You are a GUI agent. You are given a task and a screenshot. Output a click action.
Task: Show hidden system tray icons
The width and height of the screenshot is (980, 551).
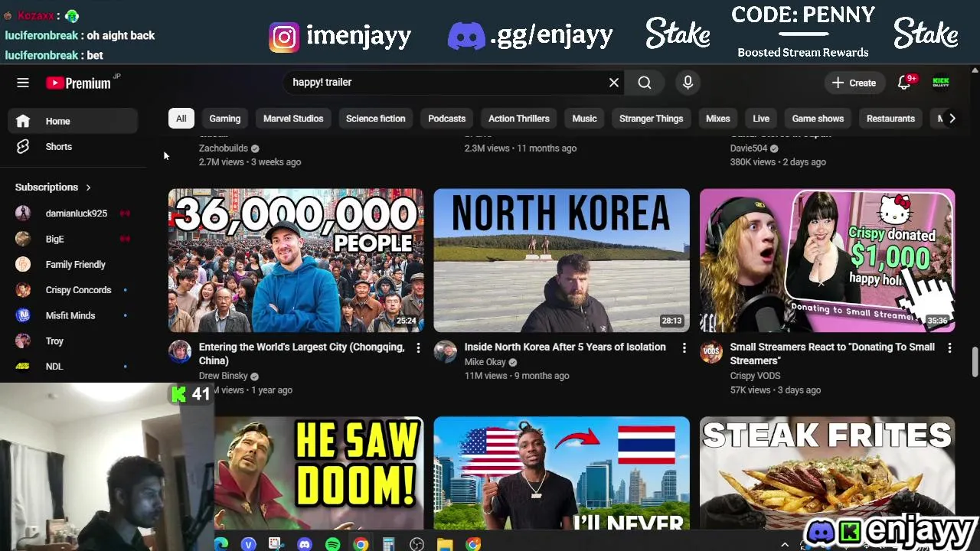click(x=785, y=544)
